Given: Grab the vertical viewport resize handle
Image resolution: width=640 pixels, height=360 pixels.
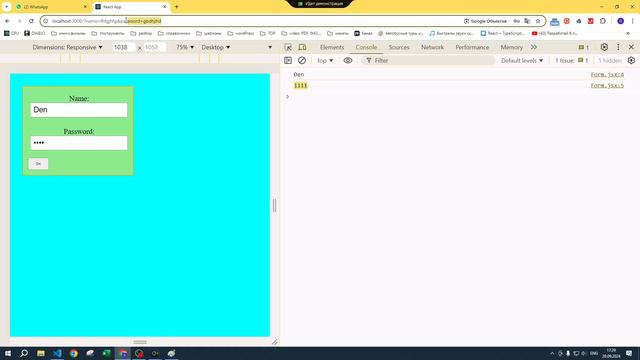Looking at the screenshot, I should point(274,205).
